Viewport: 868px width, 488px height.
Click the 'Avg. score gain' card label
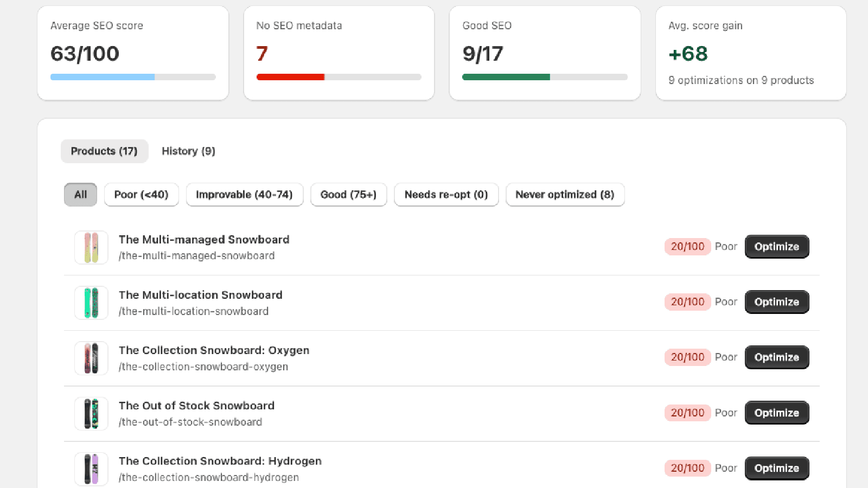[x=705, y=25]
